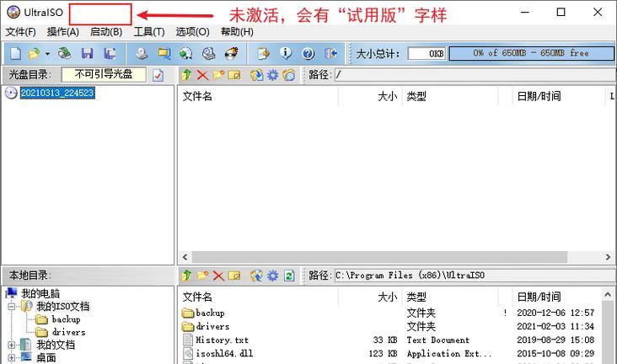Click the disc pane path field showing /
Screen dimensions: 617x364
[475, 75]
